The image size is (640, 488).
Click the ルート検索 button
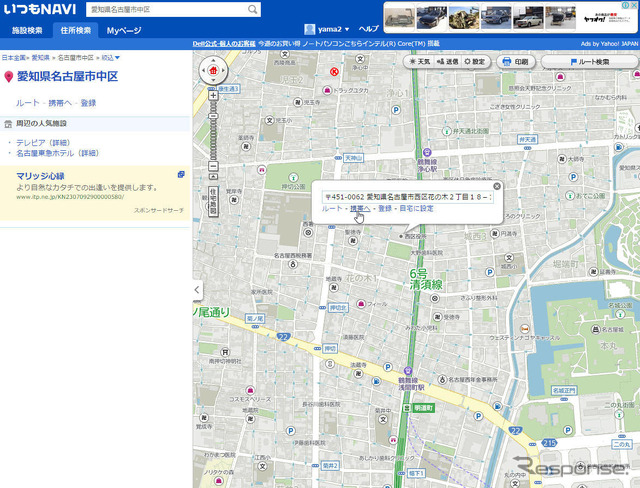590,62
